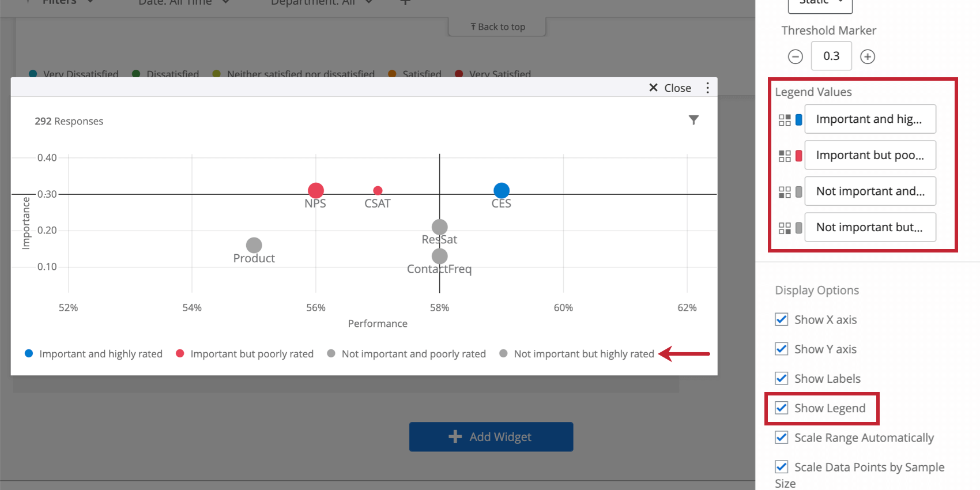Click the minus icon to decrease Threshold Marker

tap(795, 56)
